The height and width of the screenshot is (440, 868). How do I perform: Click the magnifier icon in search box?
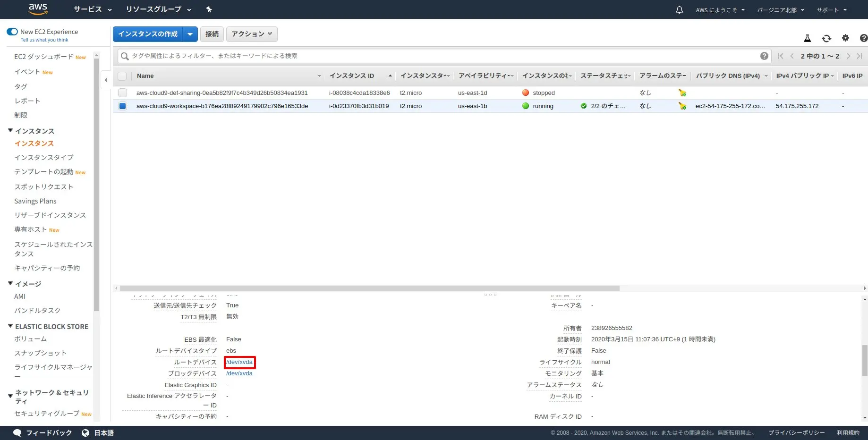pyautogui.click(x=125, y=56)
